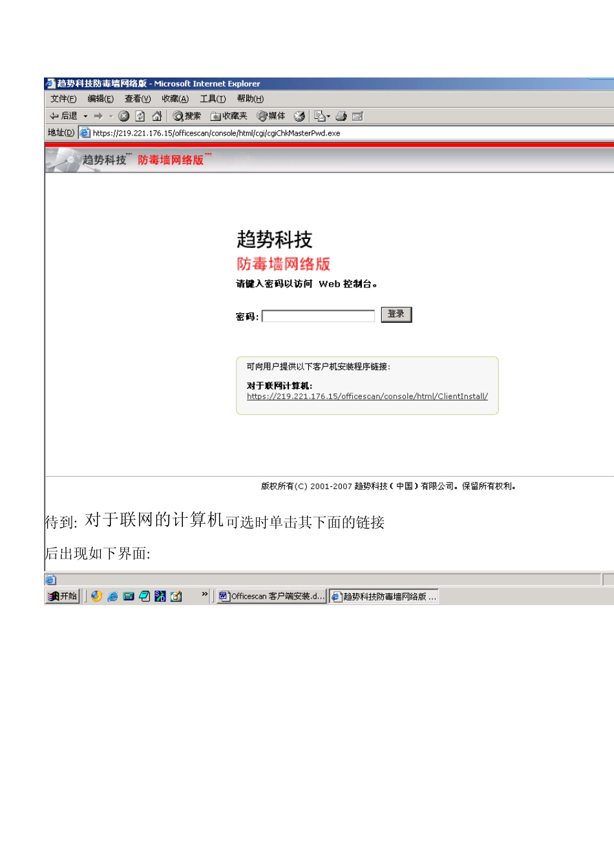Click the Home icon in toolbar
614x868 pixels.
coord(156,116)
